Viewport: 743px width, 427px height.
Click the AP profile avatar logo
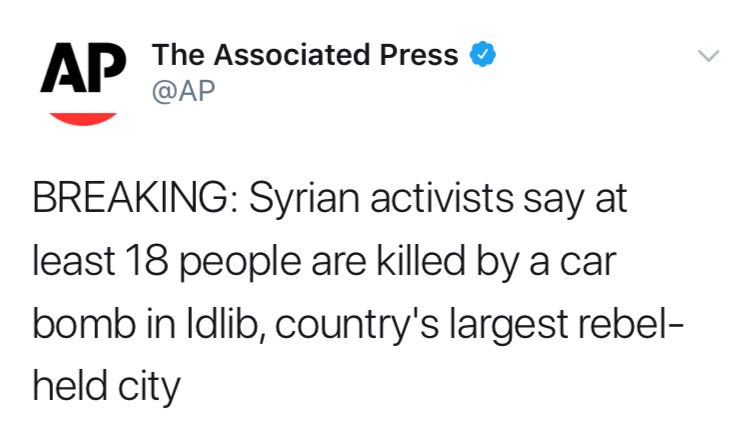point(83,84)
